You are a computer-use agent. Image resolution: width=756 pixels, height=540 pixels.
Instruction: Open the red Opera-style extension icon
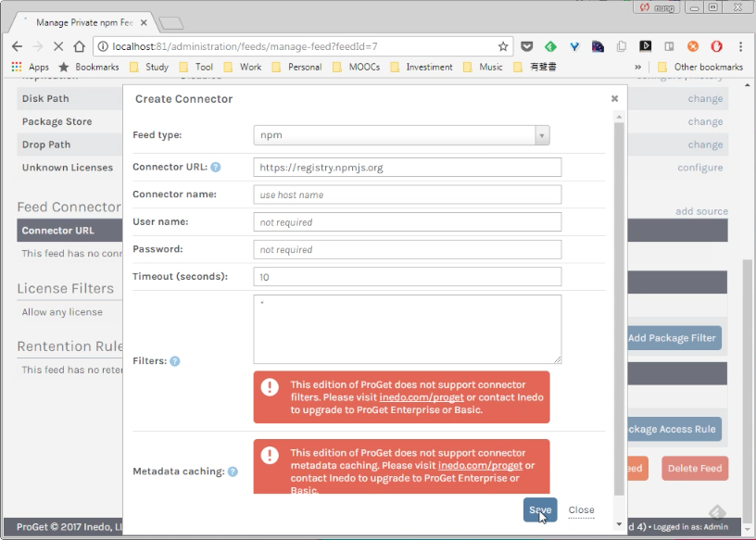click(x=716, y=46)
